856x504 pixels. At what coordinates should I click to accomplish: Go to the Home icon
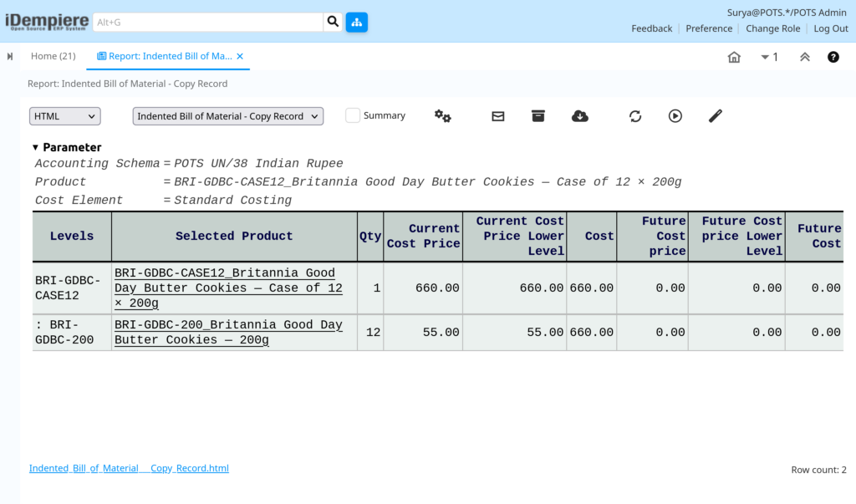click(734, 57)
